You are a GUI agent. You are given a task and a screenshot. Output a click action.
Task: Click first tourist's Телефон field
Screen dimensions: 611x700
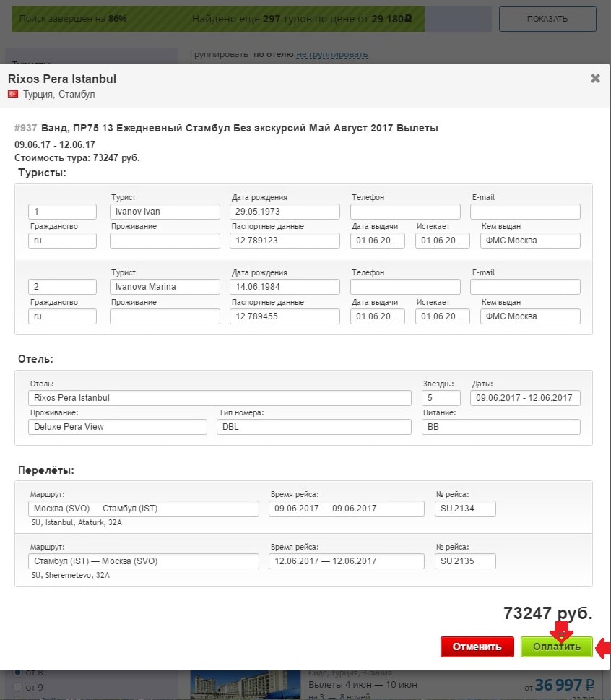click(x=405, y=212)
